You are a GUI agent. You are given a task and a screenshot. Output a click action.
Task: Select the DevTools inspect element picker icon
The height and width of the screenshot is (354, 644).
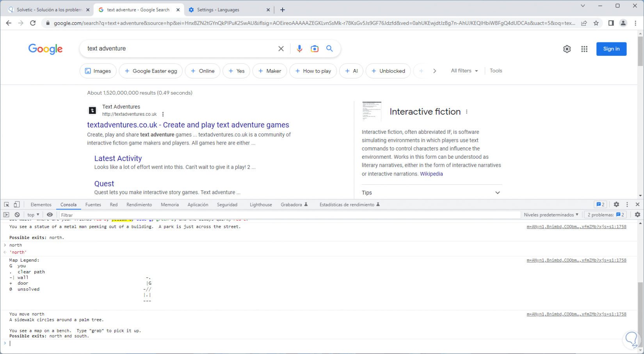[x=7, y=205]
